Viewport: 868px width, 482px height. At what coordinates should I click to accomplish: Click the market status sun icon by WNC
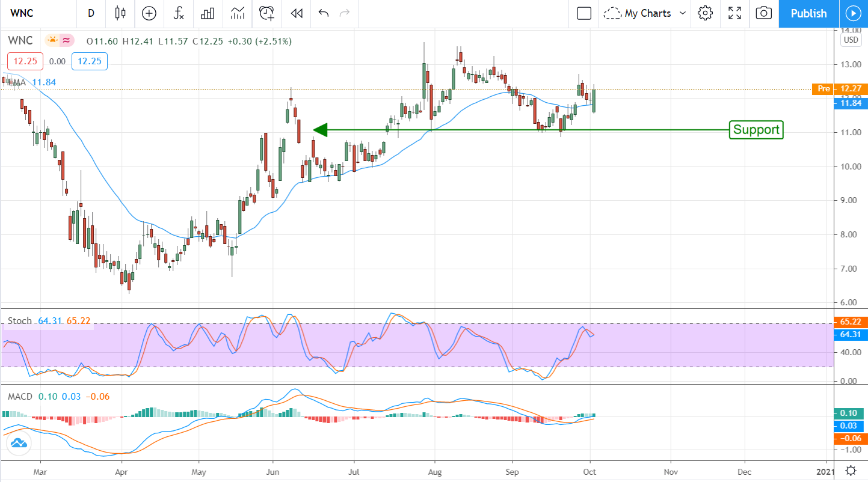(52, 41)
